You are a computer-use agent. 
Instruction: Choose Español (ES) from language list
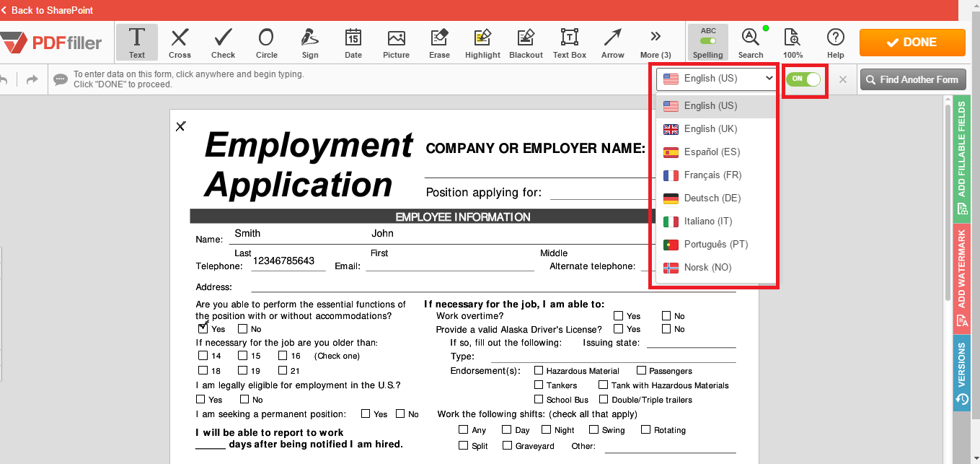716,152
